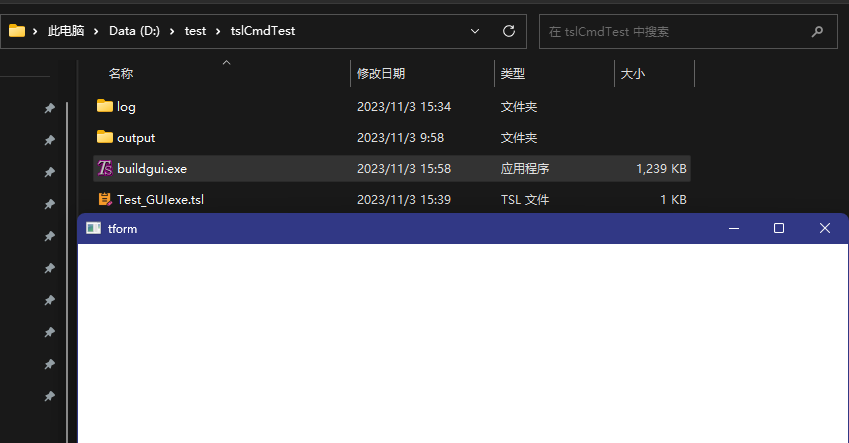Image resolution: width=849 pixels, height=443 pixels.
Task: Navigate to 此电脑 in the breadcrumb
Action: click(x=67, y=31)
